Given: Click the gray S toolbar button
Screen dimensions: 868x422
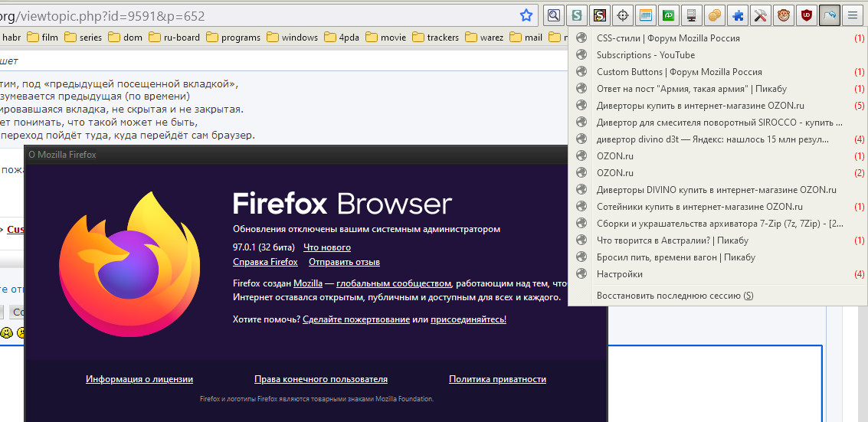Looking at the screenshot, I should 576,15.
